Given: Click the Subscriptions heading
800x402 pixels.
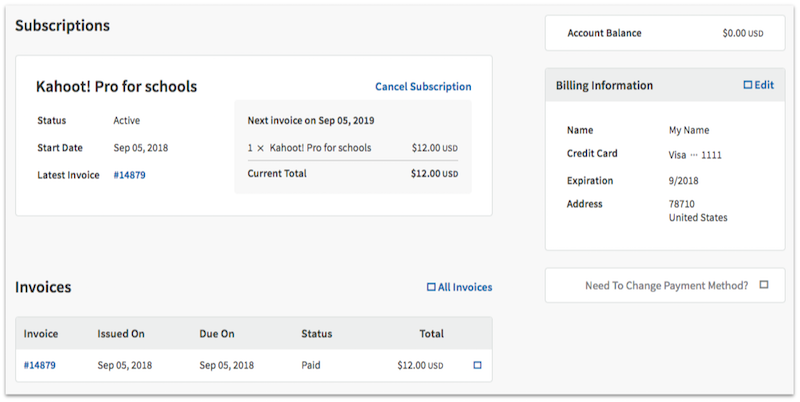Looking at the screenshot, I should click(62, 26).
